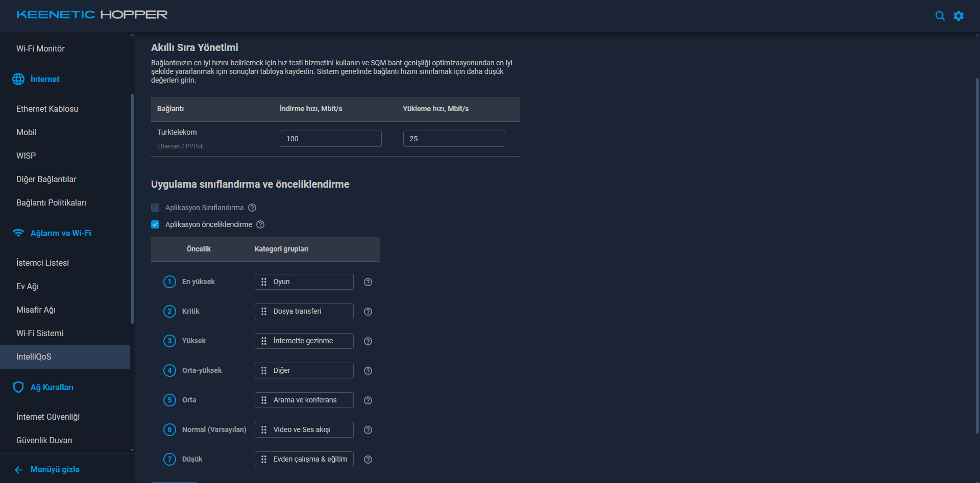Click the İnternet globe icon

click(18, 79)
